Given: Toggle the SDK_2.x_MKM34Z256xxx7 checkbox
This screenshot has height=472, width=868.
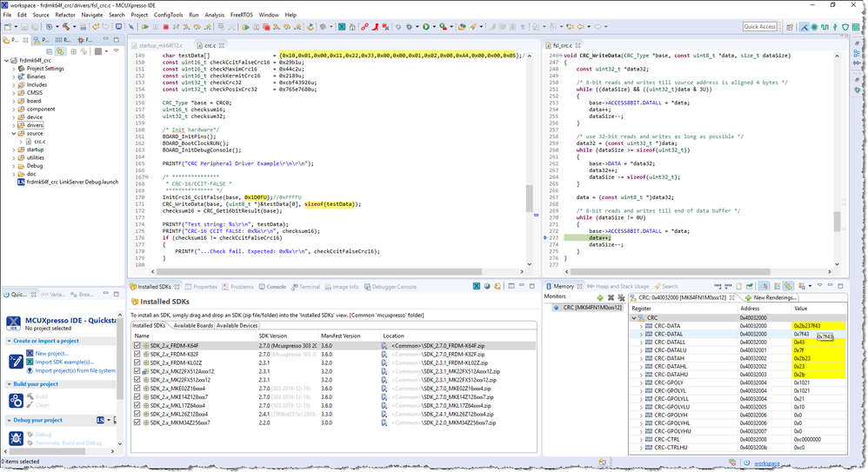Looking at the screenshot, I should point(137,422).
